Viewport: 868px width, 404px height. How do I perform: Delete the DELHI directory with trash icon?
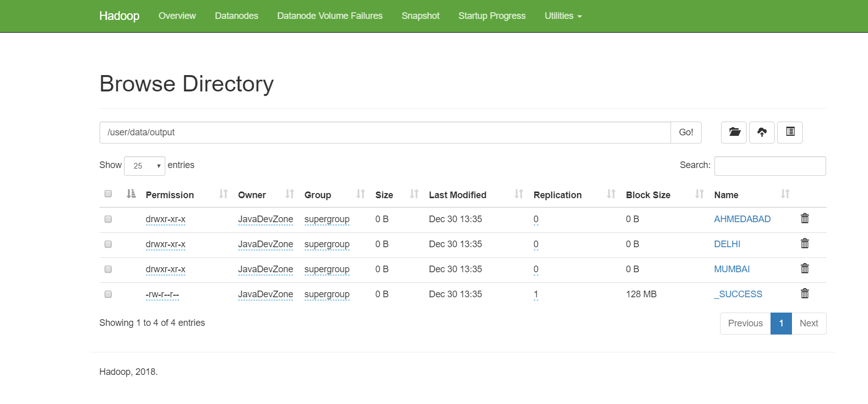point(804,244)
